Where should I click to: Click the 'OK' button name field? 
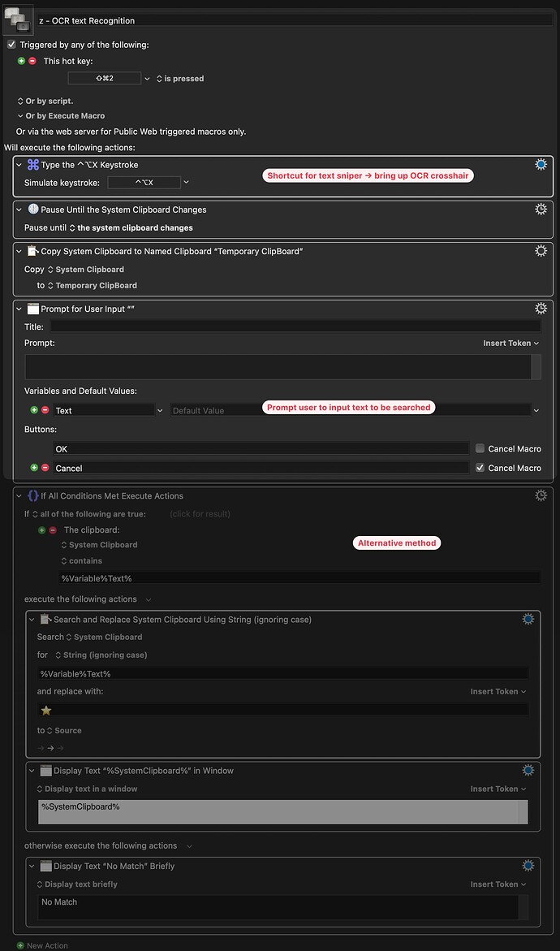click(x=261, y=449)
